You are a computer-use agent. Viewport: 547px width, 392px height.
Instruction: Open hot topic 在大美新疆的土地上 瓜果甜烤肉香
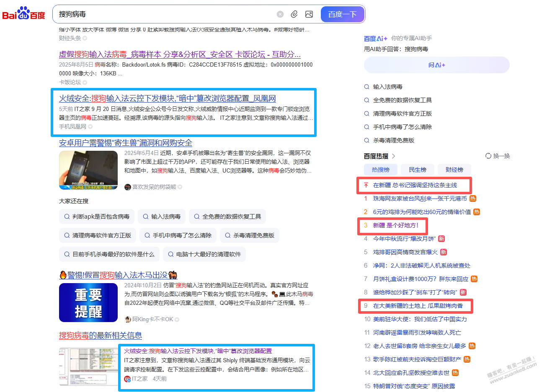click(418, 306)
